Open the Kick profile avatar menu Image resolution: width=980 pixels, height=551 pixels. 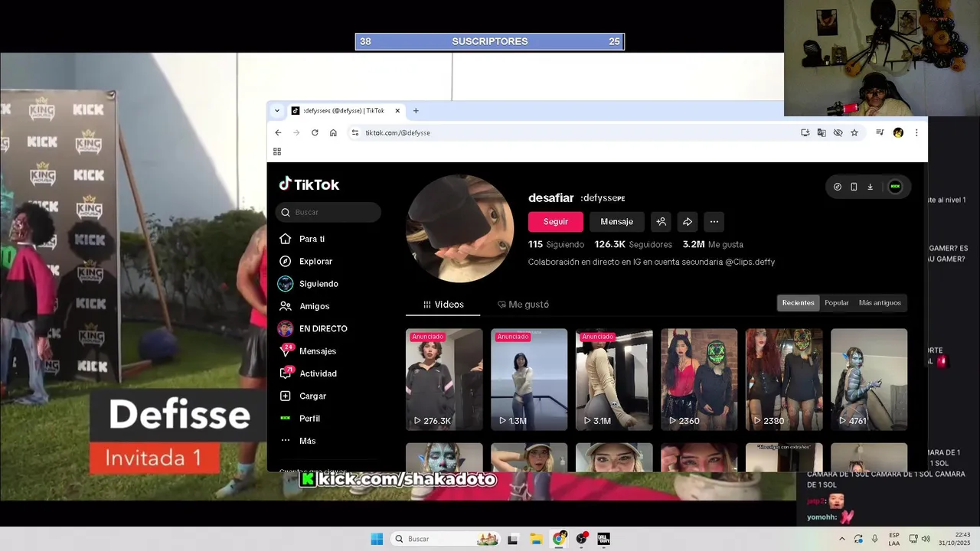point(895,187)
